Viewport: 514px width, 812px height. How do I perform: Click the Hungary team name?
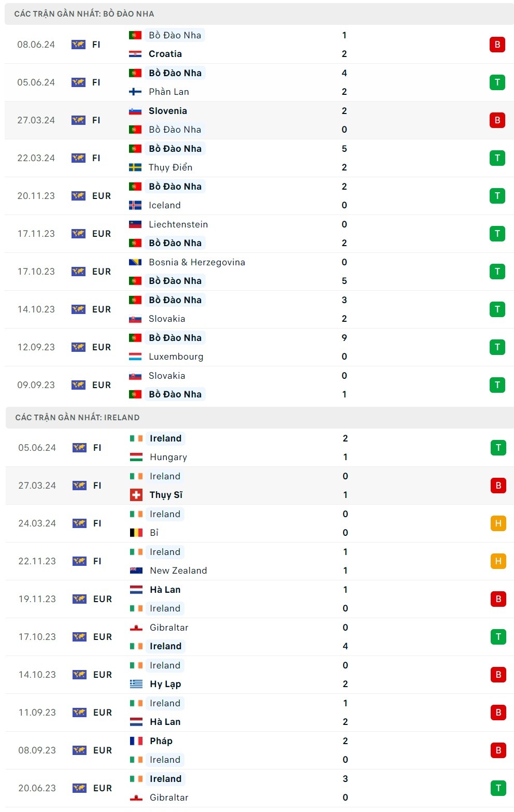[x=168, y=457]
